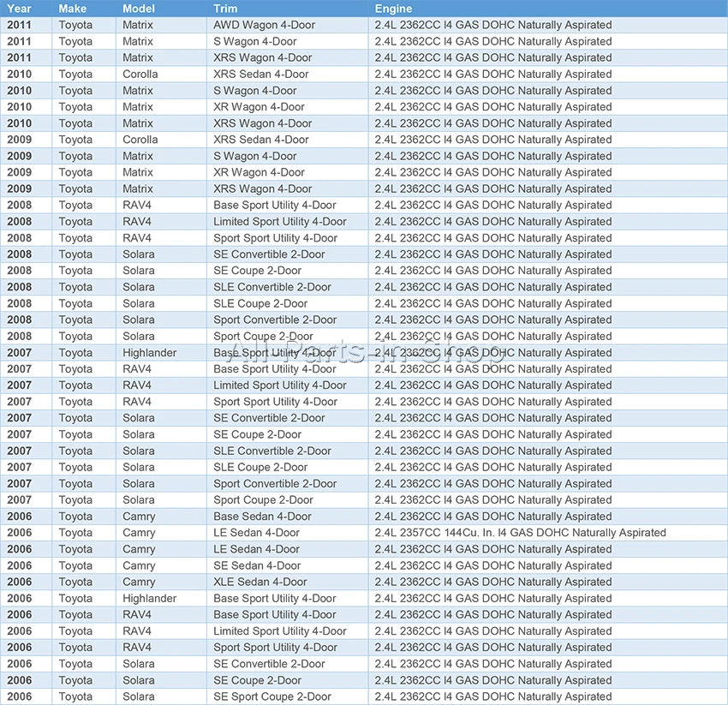This screenshot has height=705, width=728.
Task: Click the 'Year' column header
Action: [19, 9]
